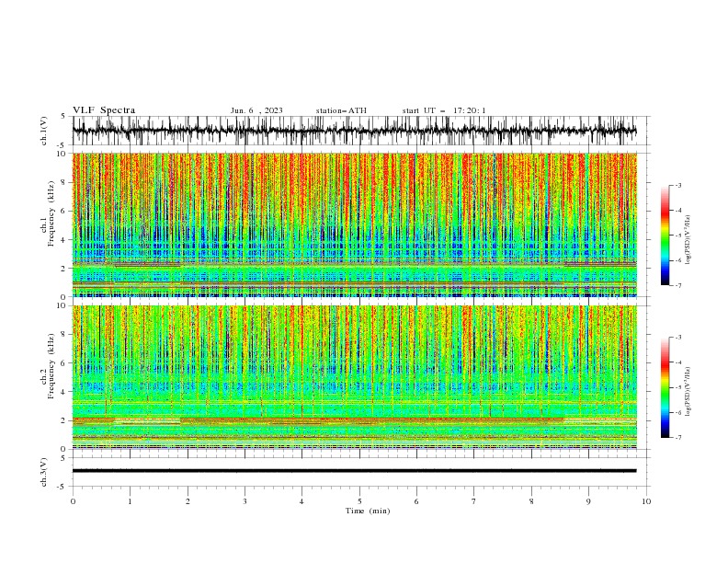Click inside the ch.2 spectrogram panel

tap(355, 377)
